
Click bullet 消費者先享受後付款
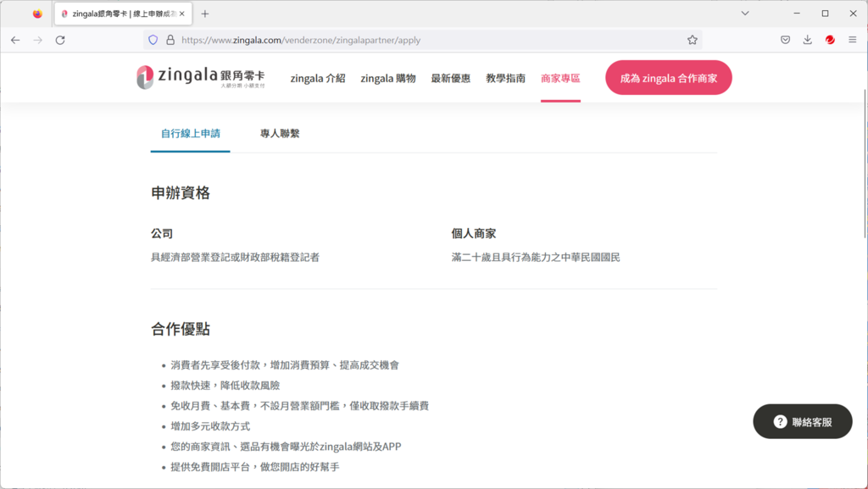click(x=285, y=365)
